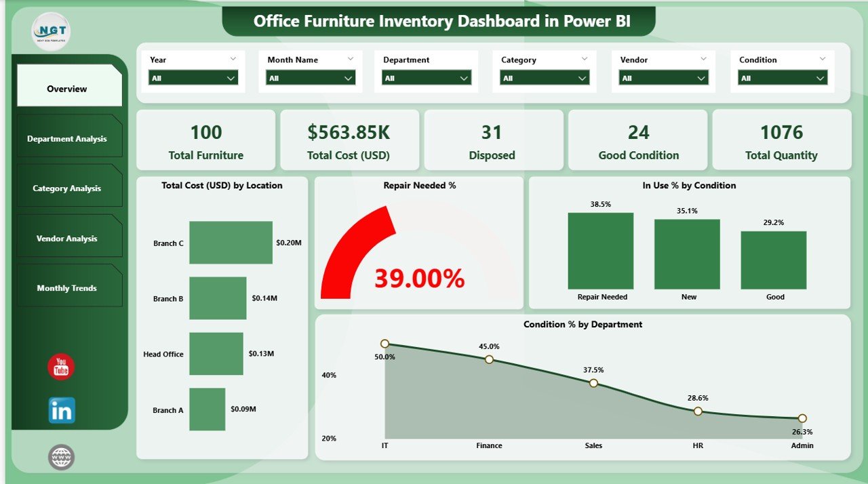Viewport: 868px width, 484px height.
Task: Expand the Year filter dropdown
Action: (193, 78)
